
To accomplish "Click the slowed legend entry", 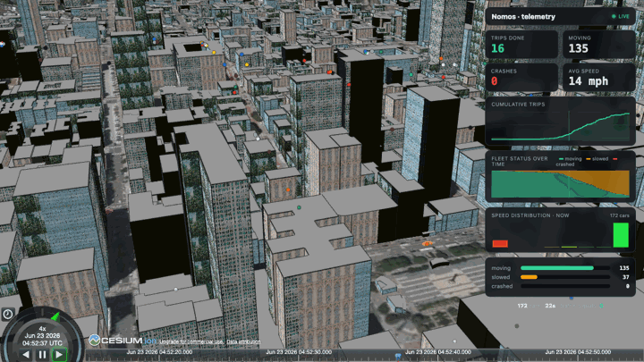I will [597, 159].
